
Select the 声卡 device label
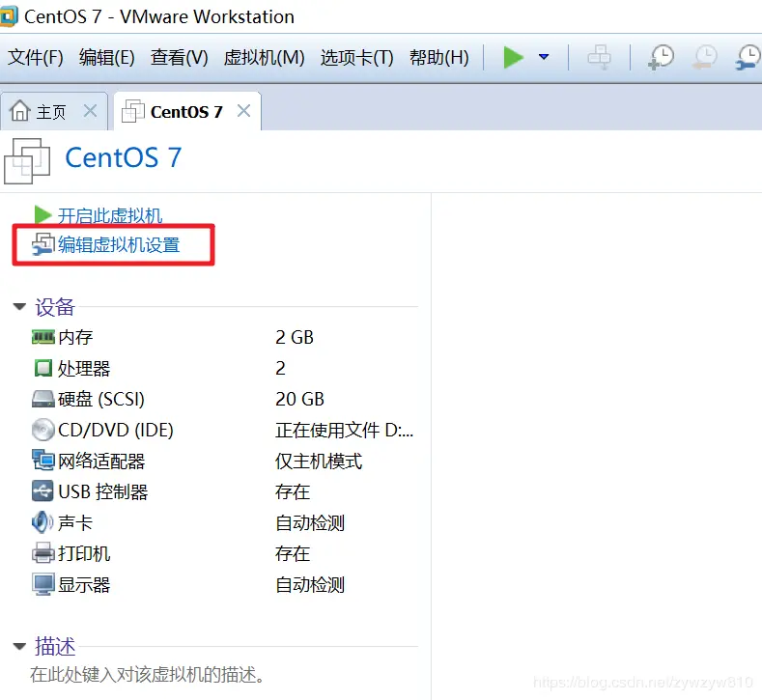[x=75, y=523]
